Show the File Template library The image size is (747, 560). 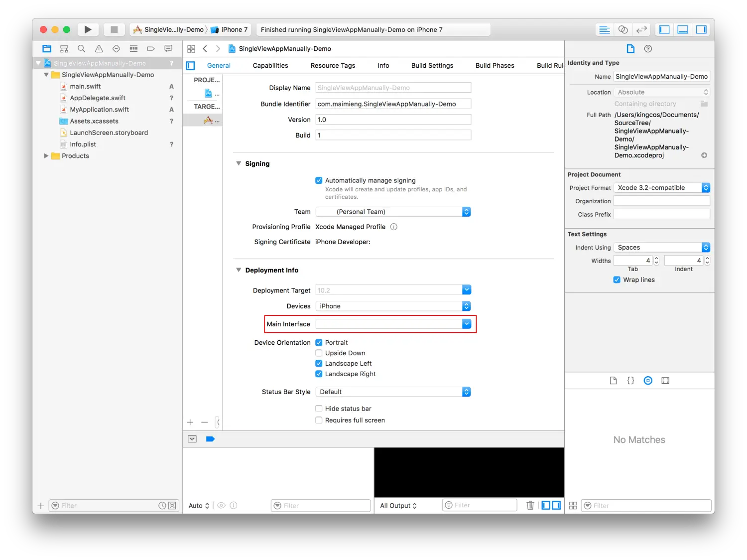click(x=613, y=381)
